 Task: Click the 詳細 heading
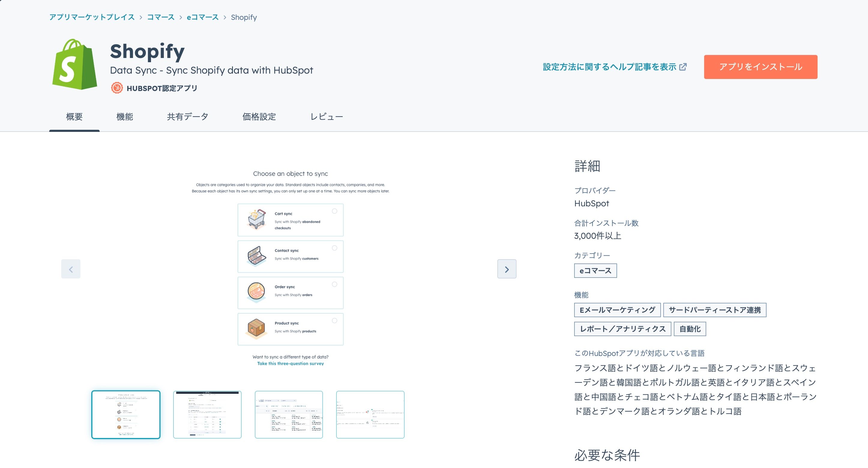coord(587,166)
